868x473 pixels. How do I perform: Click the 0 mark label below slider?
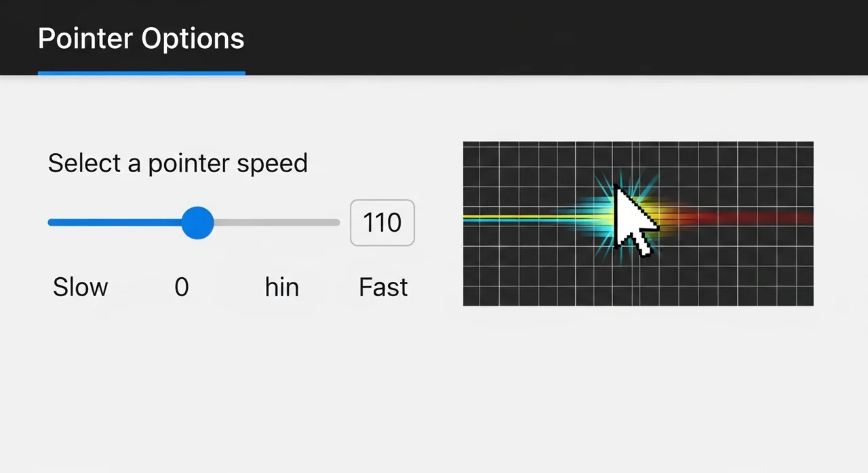[x=181, y=287]
